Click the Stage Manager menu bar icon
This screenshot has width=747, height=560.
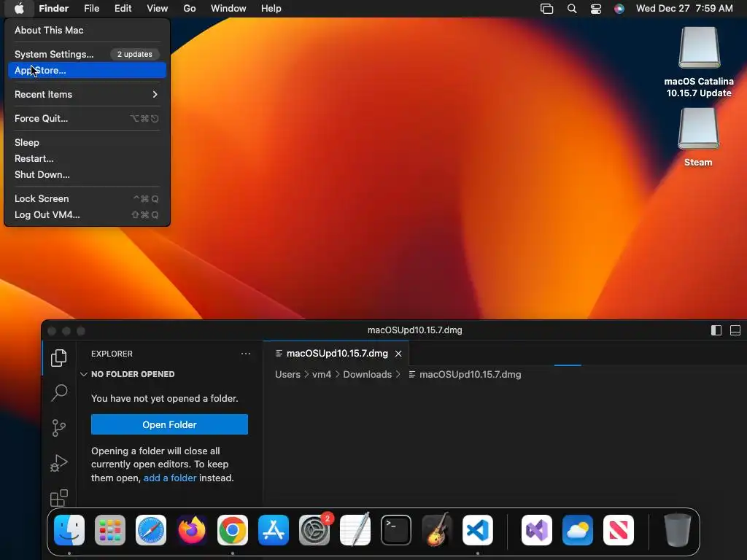point(547,9)
